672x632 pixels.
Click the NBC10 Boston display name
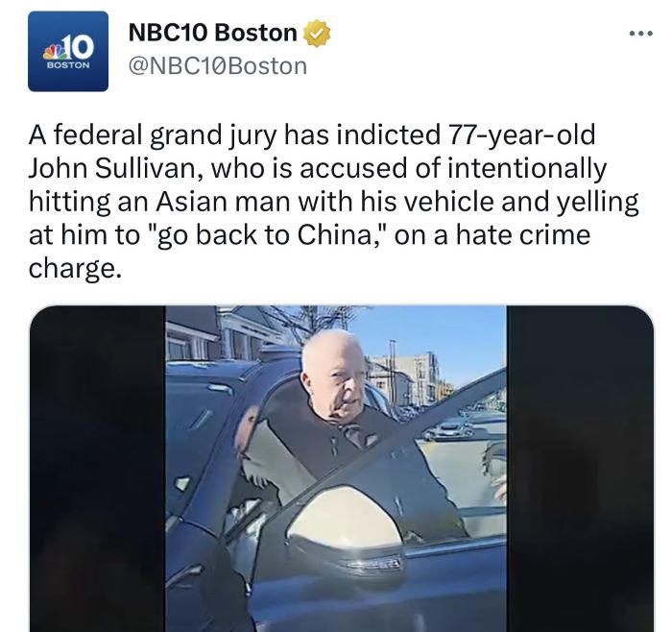click(x=212, y=33)
